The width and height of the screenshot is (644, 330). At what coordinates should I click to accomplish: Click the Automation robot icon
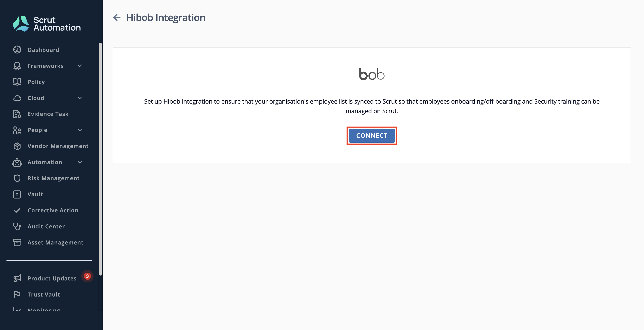17,162
